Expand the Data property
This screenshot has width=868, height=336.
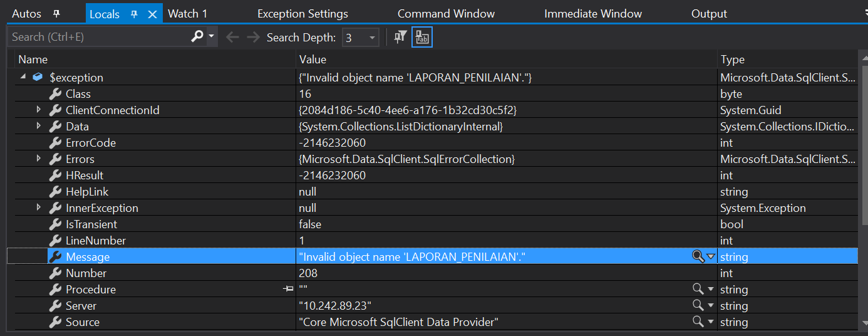click(39, 126)
